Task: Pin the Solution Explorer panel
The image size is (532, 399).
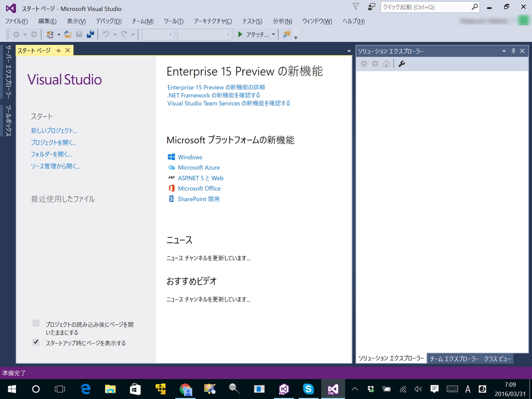Action: (513, 51)
